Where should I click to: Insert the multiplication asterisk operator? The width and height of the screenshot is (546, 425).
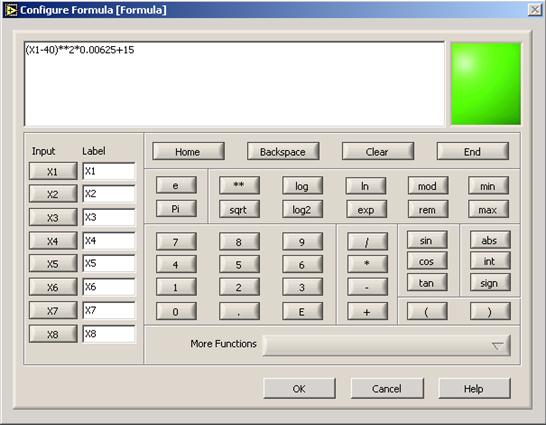pyautogui.click(x=367, y=264)
